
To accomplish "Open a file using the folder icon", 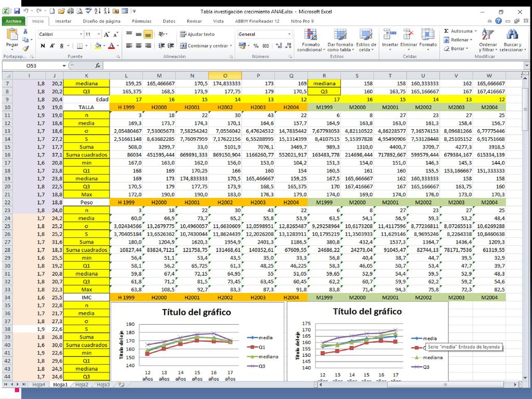I will [x=61, y=11].
